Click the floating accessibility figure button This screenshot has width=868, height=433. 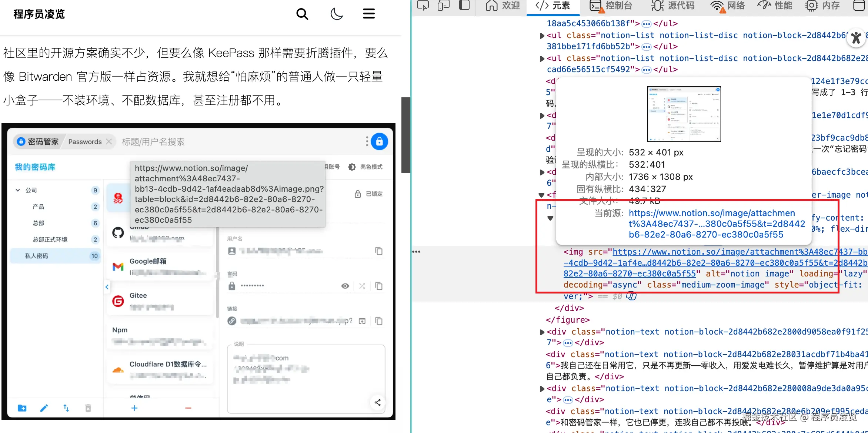pos(856,38)
